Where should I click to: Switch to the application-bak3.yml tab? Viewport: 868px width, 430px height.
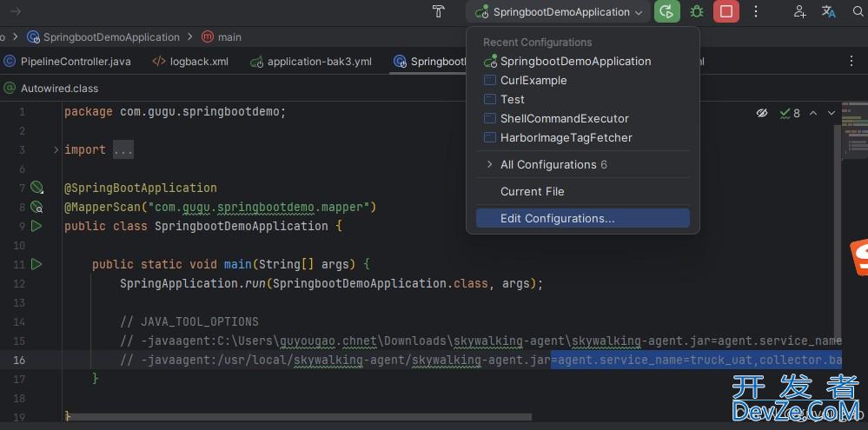(x=312, y=62)
